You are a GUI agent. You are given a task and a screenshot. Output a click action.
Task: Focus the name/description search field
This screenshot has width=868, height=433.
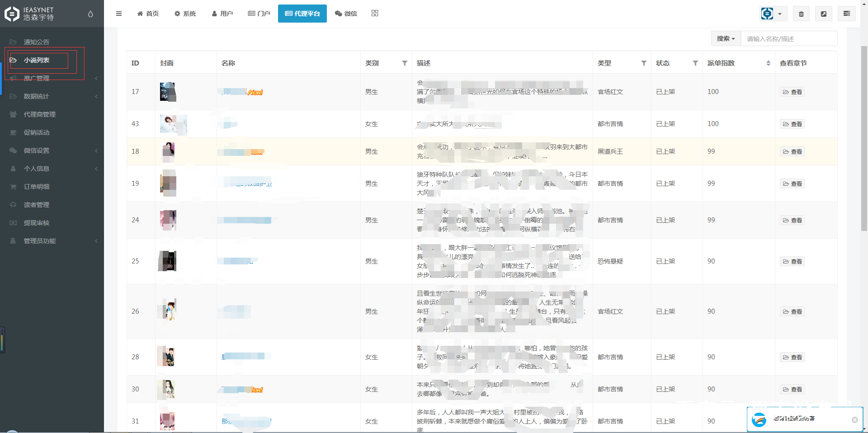pyautogui.click(x=789, y=38)
